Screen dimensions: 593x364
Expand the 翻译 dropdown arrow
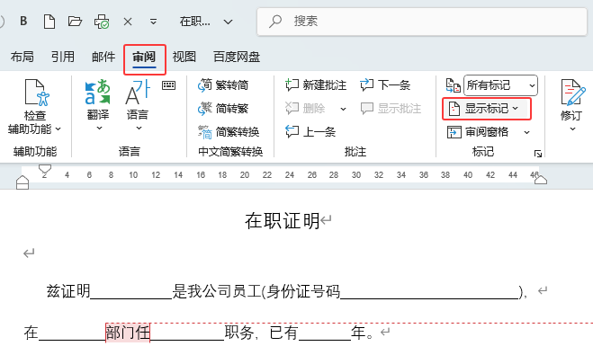pyautogui.click(x=99, y=129)
